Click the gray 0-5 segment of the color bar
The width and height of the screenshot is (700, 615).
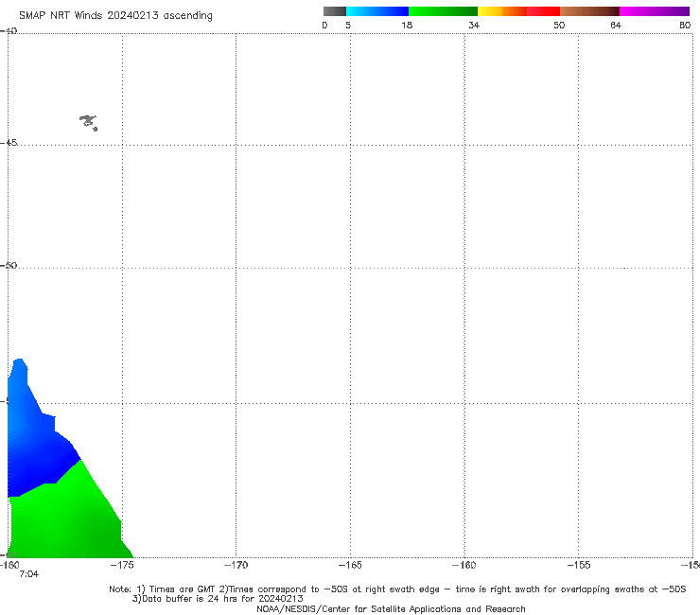[335, 11]
